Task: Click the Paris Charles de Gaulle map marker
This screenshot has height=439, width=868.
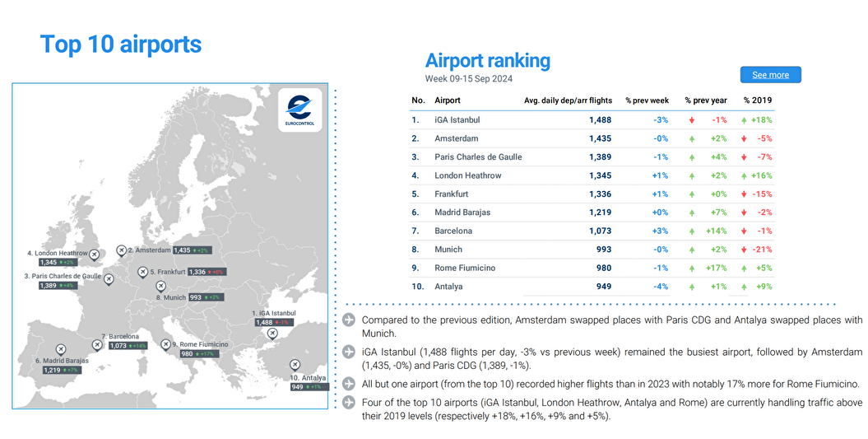Action: 108,278
